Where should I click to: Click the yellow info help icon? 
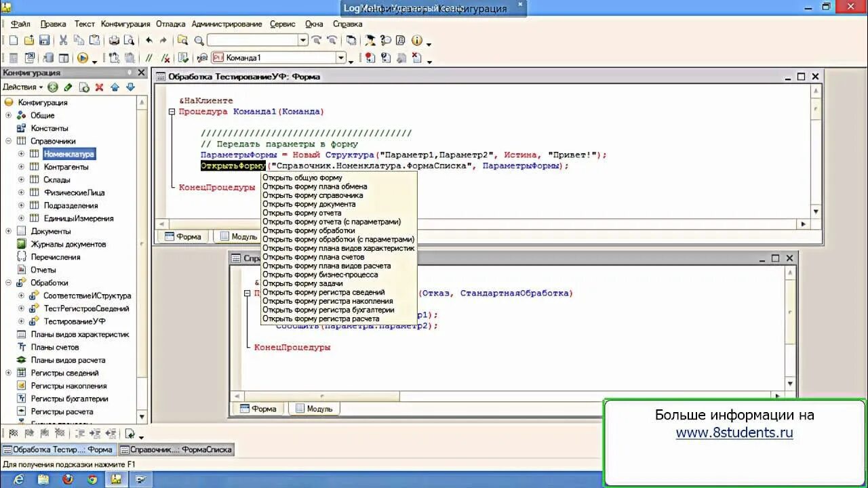pyautogui.click(x=416, y=41)
